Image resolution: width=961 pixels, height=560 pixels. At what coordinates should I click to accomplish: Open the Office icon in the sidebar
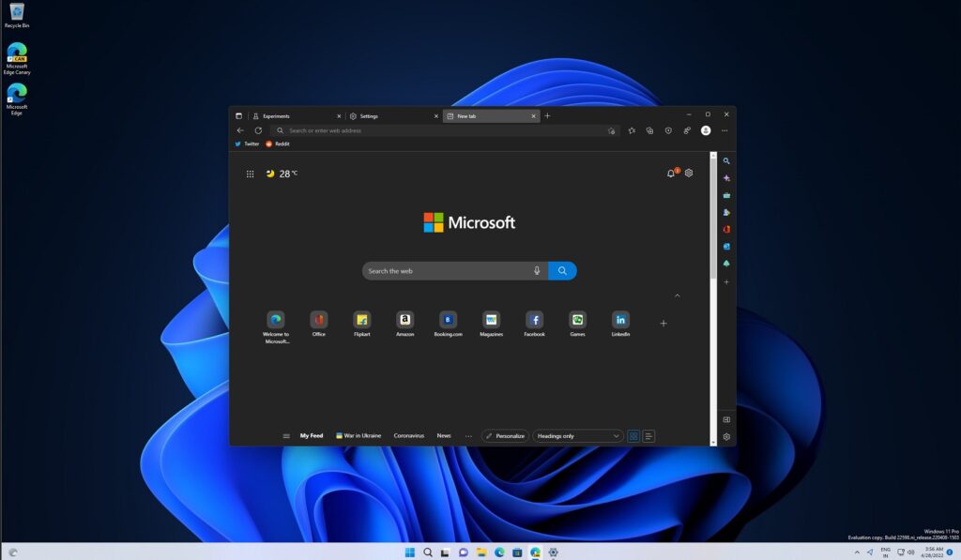(727, 229)
